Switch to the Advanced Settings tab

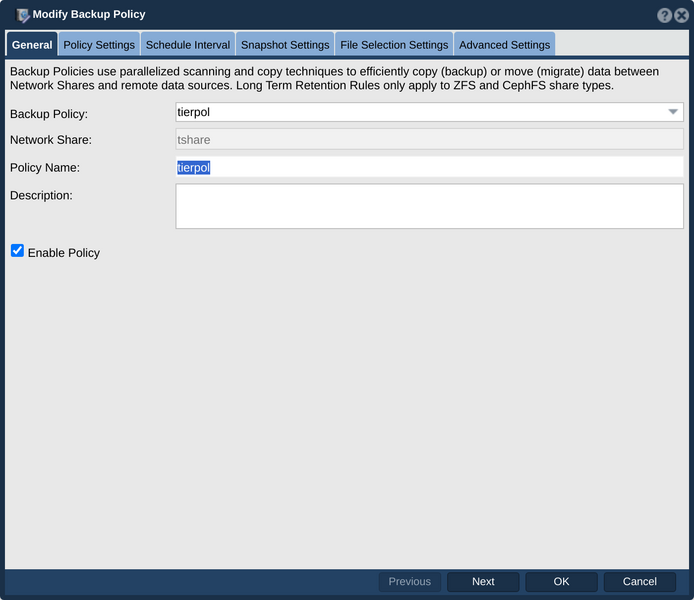pyautogui.click(x=505, y=45)
